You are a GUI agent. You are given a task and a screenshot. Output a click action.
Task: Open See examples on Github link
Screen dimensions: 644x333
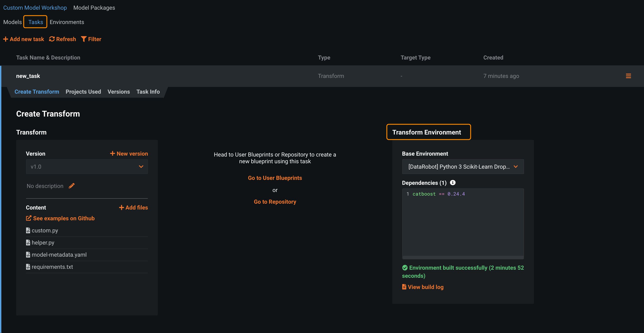(x=60, y=218)
